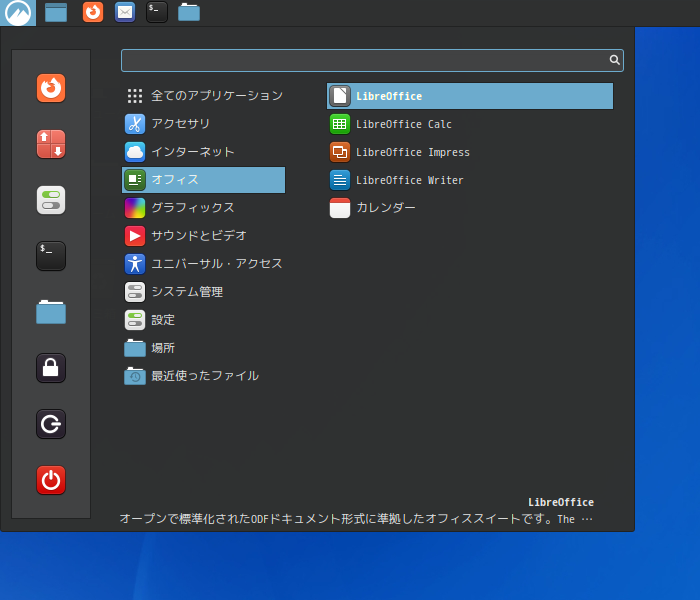Image resolution: width=700 pixels, height=600 pixels.
Task: Launch the カレンダー application
Action: pyautogui.click(x=470, y=208)
